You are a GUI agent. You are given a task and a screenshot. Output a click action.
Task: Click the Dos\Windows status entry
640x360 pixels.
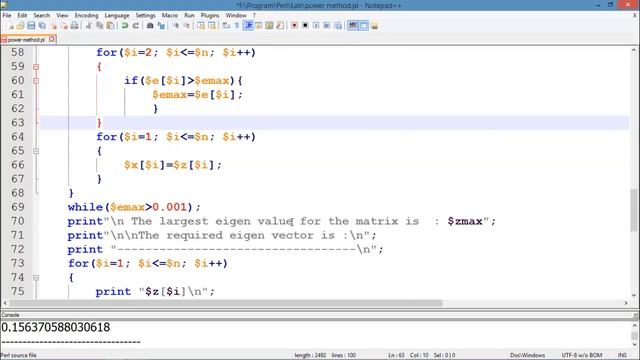tap(527, 355)
